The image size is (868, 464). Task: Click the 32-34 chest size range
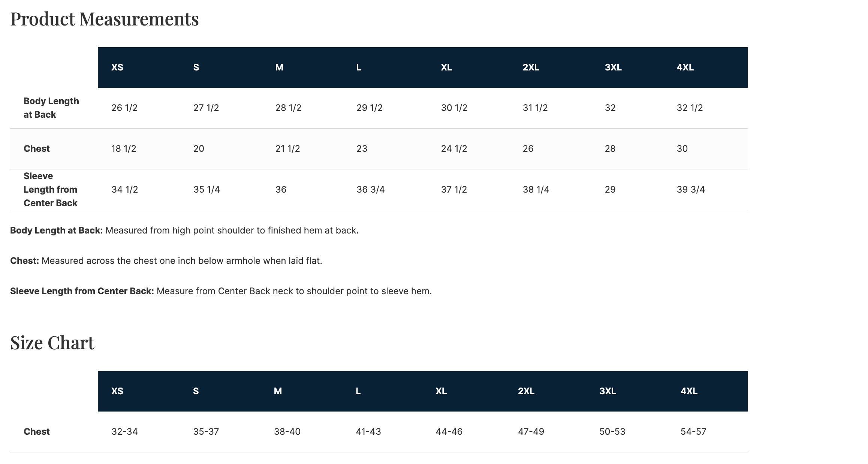coord(124,432)
